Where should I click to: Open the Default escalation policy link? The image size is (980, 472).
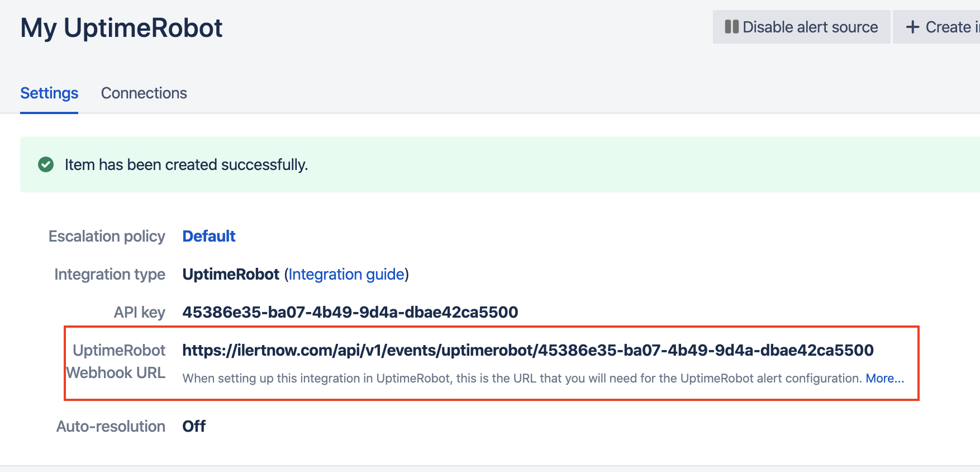[x=209, y=236]
